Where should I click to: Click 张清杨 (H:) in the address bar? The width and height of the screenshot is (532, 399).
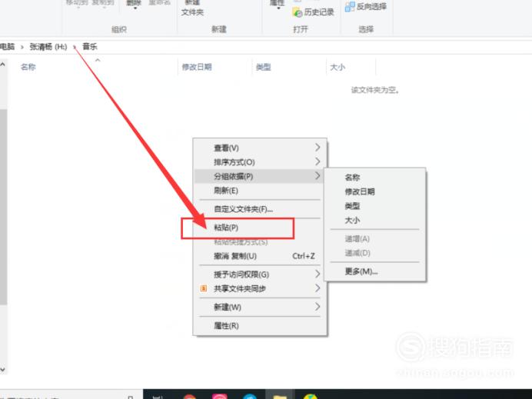click(48, 46)
